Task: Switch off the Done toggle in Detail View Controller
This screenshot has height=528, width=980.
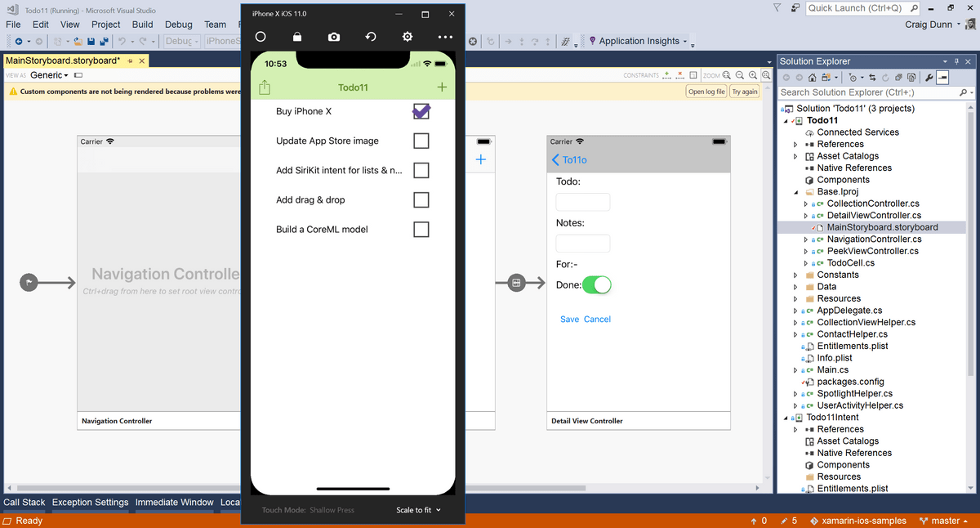Action: click(x=596, y=284)
